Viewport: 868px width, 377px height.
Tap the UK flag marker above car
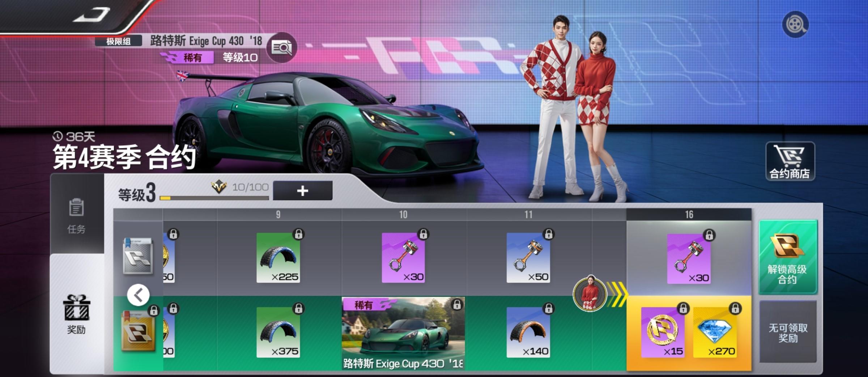pyautogui.click(x=182, y=76)
